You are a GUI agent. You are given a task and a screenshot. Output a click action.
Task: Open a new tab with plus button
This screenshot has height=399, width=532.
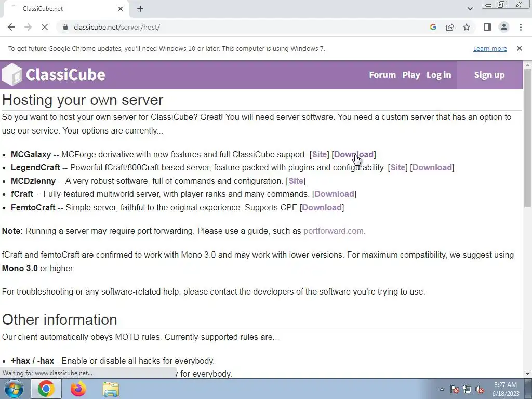click(x=140, y=9)
